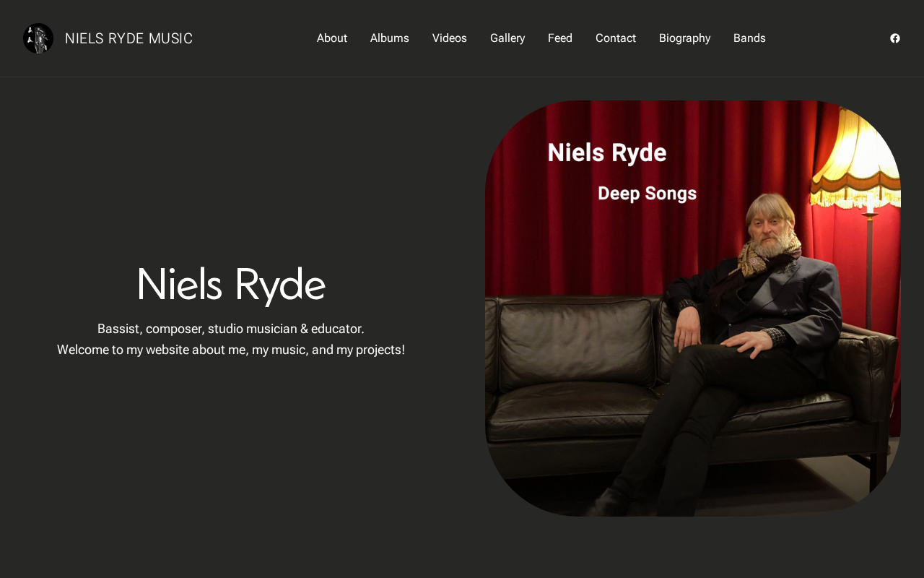Go to the NIELS RYDE MUSIC home title
The width and height of the screenshot is (924, 578).
click(x=128, y=38)
